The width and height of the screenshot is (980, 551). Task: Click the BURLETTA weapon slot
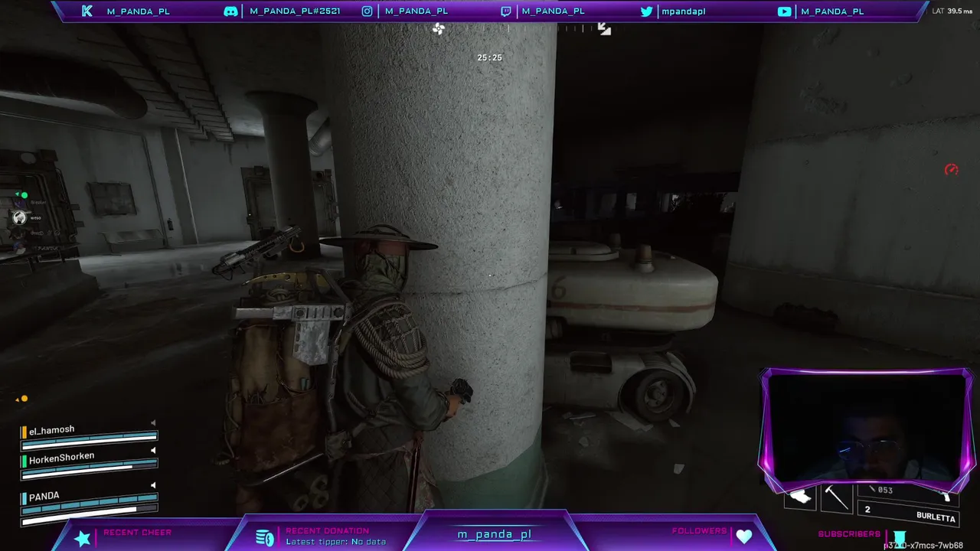(909, 513)
